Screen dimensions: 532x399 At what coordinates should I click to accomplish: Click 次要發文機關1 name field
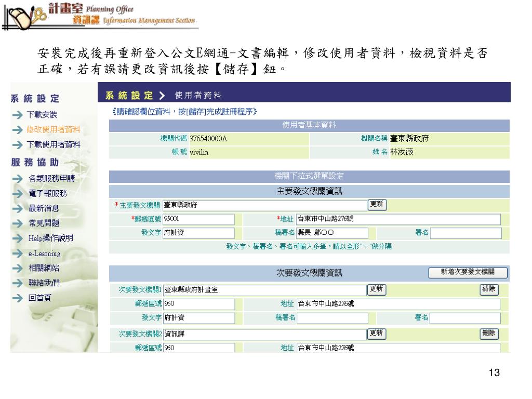[x=264, y=290]
